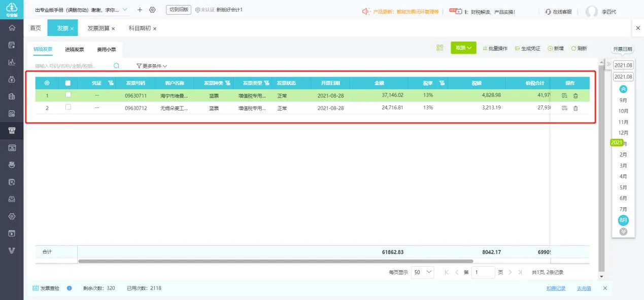
Task: Contact 在线客服 support
Action: click(x=559, y=12)
